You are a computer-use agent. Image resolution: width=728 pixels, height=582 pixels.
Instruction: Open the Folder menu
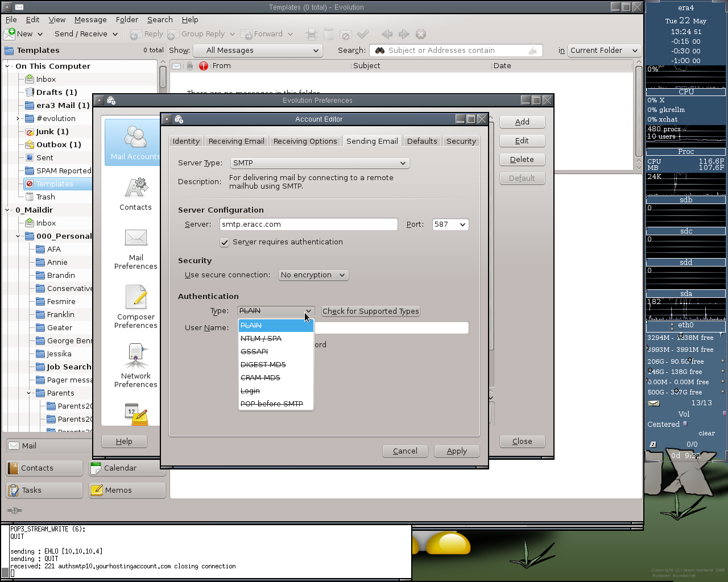(127, 19)
